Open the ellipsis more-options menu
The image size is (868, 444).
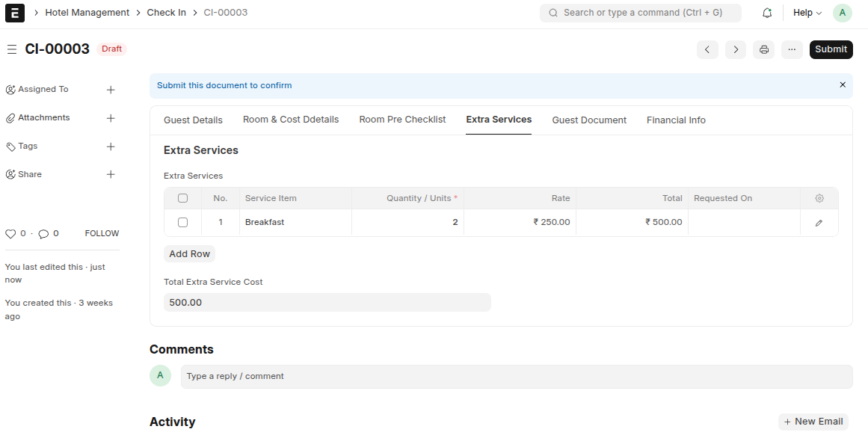coord(792,49)
